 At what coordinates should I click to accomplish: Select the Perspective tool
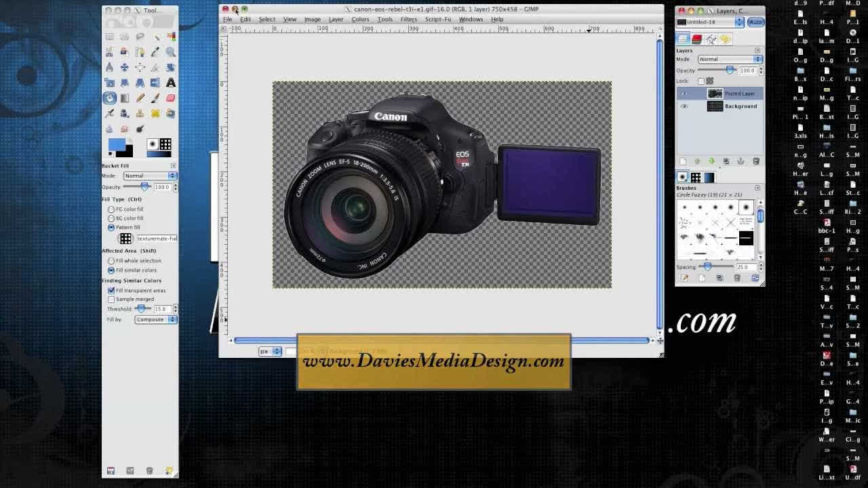140,83
